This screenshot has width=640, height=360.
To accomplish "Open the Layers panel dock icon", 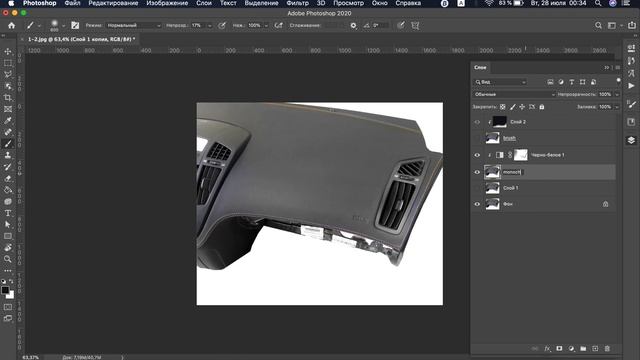I will click(x=631, y=140).
